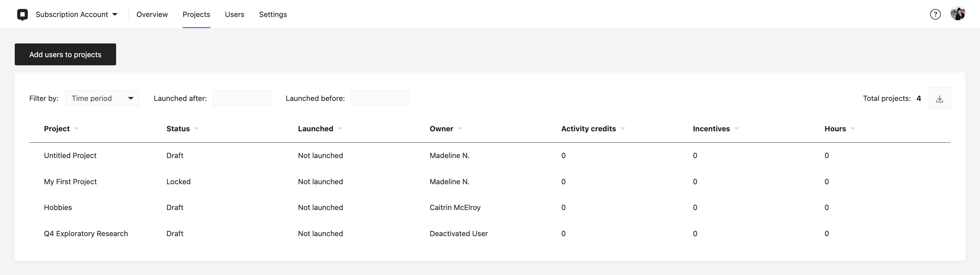
Task: Focus the Launched before date field
Action: pyautogui.click(x=380, y=98)
